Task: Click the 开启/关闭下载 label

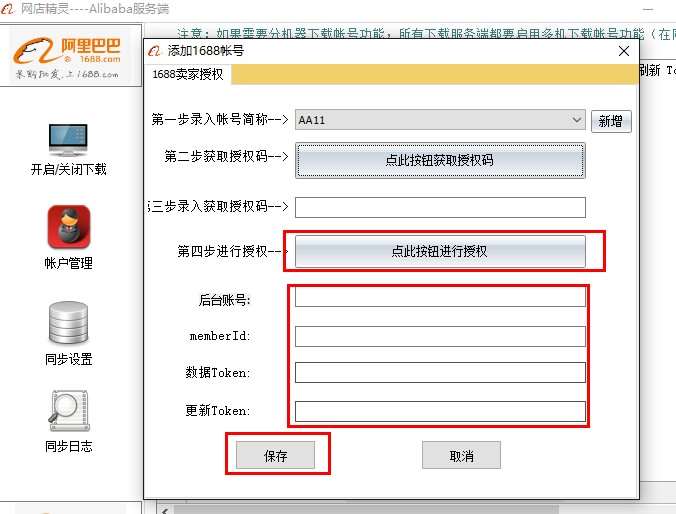Action: [69, 169]
